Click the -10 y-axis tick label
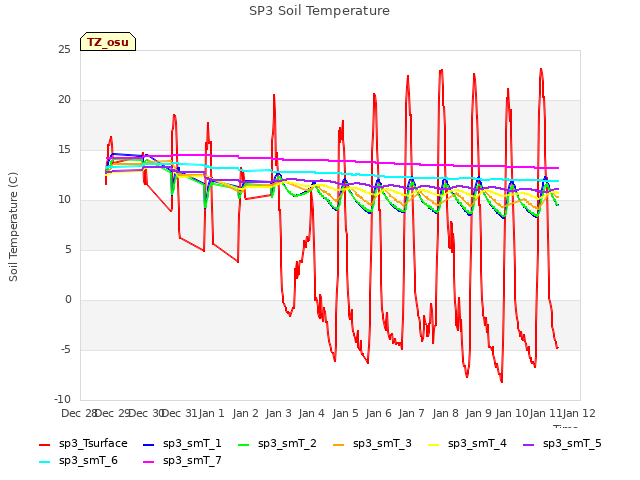This screenshot has height=480, width=640. coord(62,400)
